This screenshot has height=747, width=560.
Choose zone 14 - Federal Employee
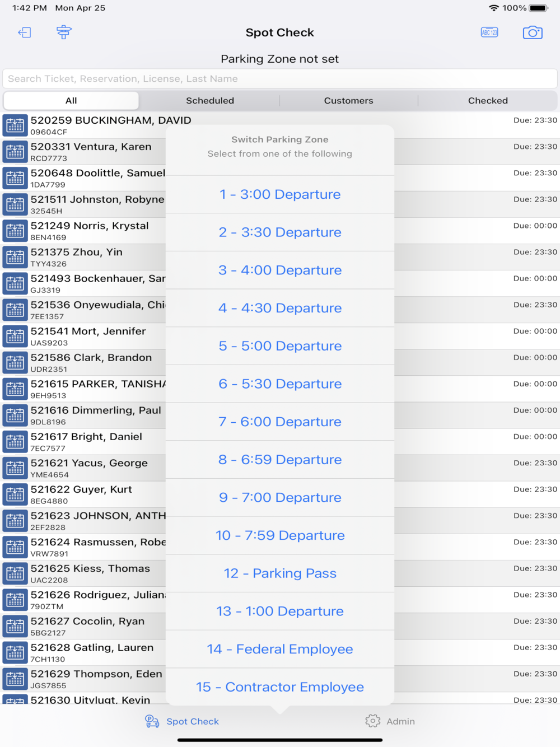(x=280, y=649)
